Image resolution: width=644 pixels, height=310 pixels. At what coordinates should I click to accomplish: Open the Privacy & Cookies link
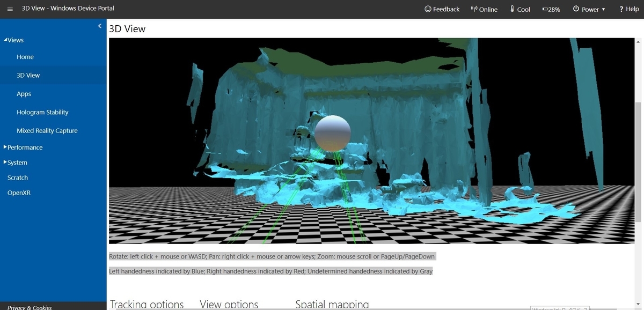point(30,307)
